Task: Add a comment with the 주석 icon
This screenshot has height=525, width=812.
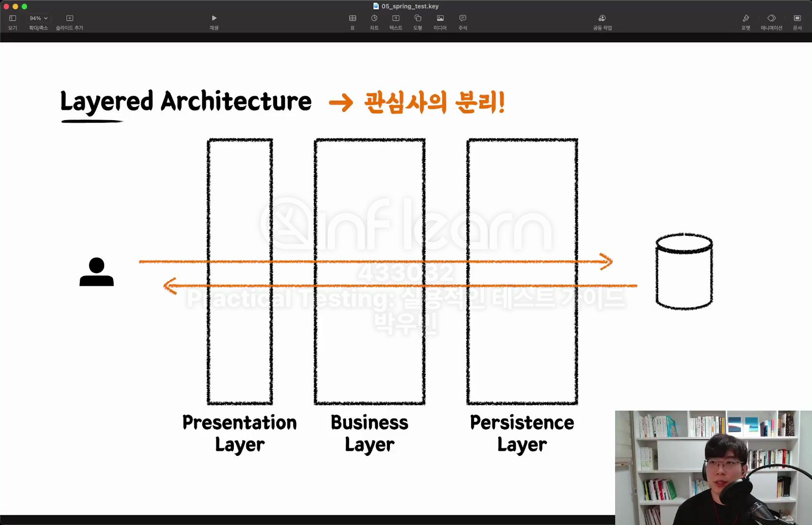Action: click(463, 22)
